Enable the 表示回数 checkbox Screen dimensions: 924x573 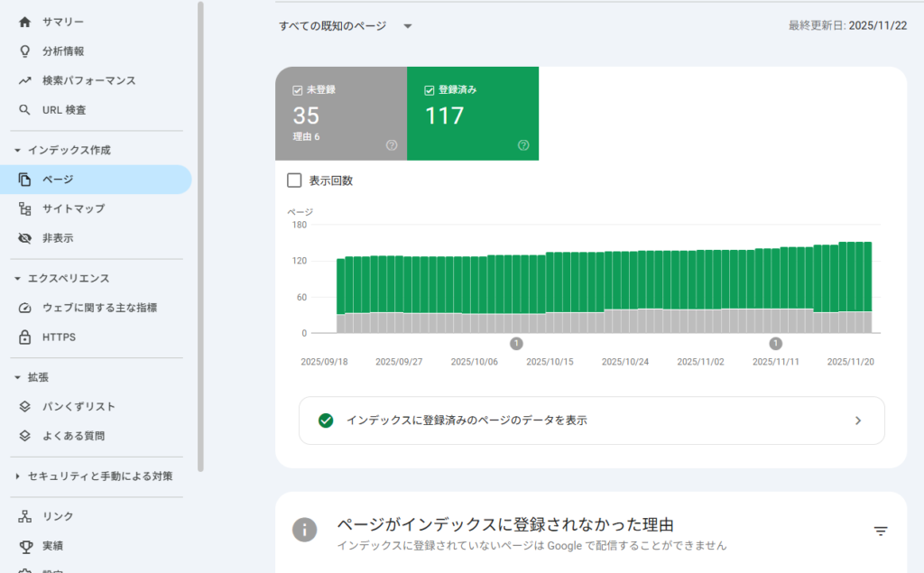pos(293,180)
